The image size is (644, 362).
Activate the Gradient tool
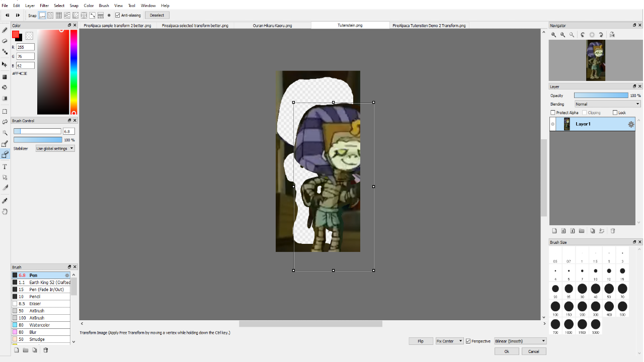click(5, 99)
